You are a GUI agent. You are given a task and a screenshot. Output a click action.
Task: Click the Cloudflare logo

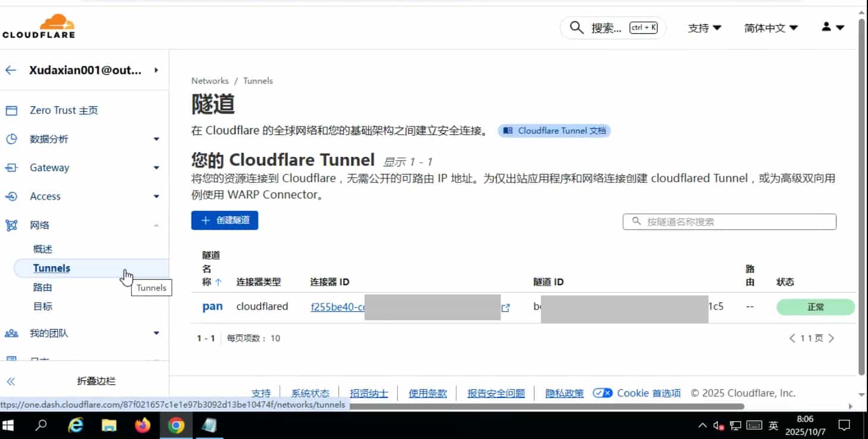click(x=39, y=26)
